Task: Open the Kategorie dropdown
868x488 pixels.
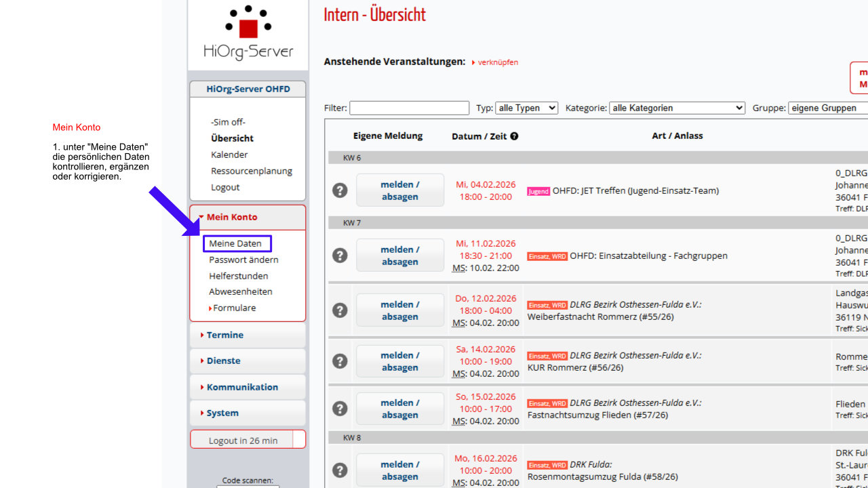Action: pyautogui.click(x=677, y=108)
